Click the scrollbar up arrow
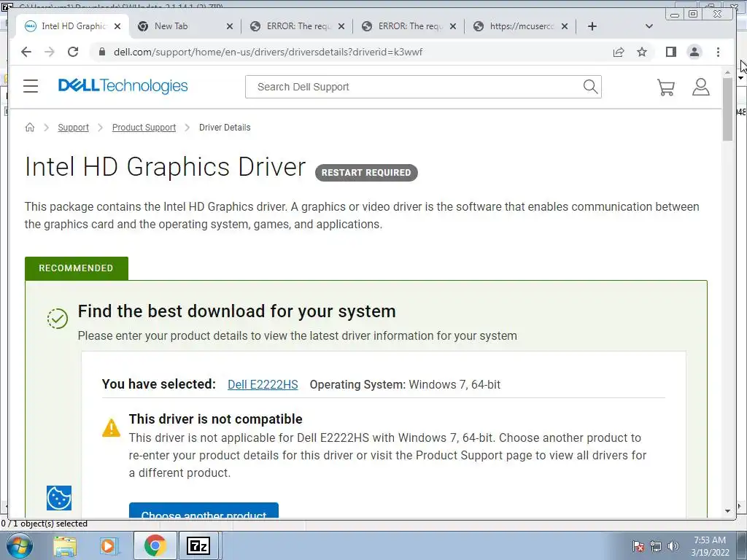Screen dimensions: 747x560 [727, 72]
